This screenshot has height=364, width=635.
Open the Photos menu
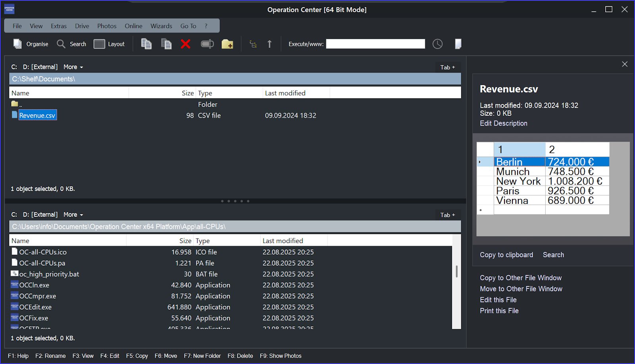[106, 26]
